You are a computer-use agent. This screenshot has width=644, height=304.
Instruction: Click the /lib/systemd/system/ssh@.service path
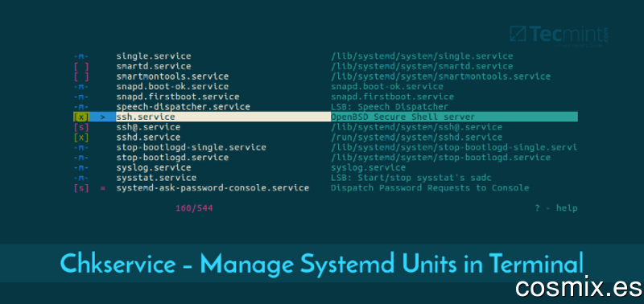coord(416,127)
